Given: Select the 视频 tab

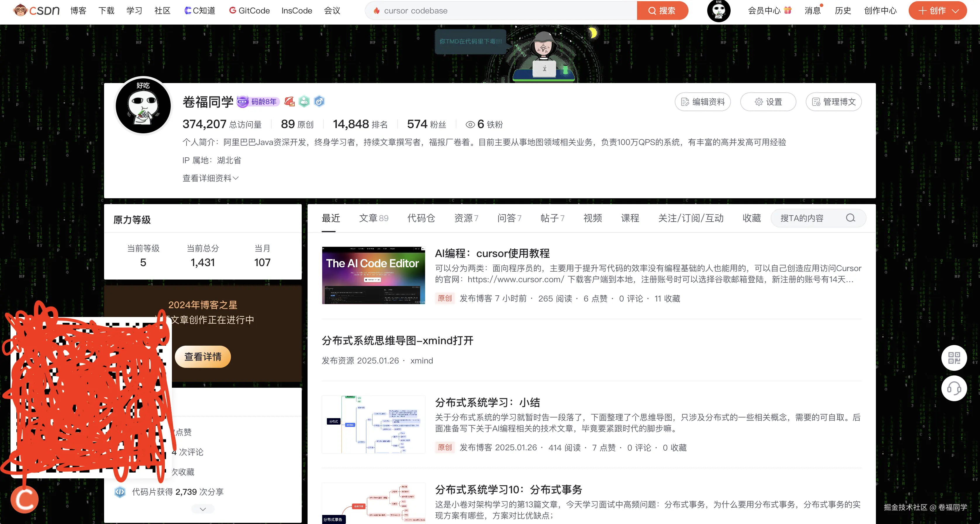Looking at the screenshot, I should click(592, 218).
